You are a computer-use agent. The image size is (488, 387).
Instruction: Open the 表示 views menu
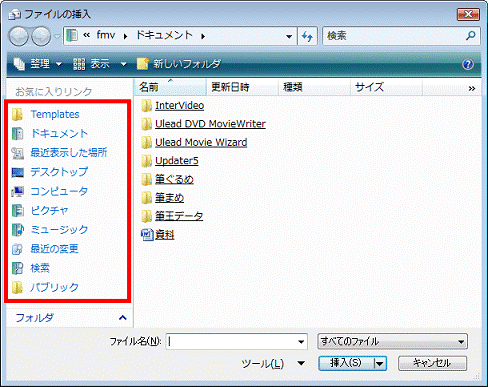click(91, 64)
